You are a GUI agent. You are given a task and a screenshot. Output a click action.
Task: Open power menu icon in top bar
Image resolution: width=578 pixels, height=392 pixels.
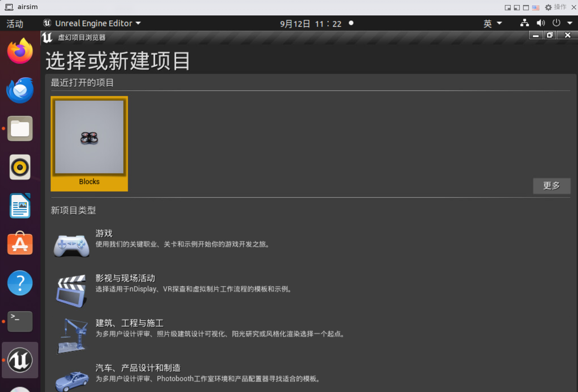coord(557,23)
